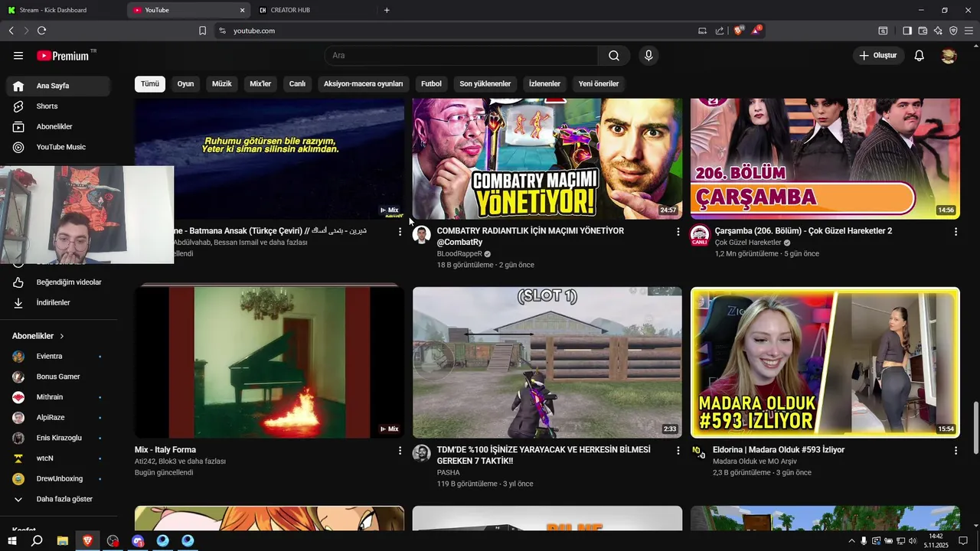Screen dimensions: 980x551
Task: Click the Oluştur create button
Action: (878, 56)
